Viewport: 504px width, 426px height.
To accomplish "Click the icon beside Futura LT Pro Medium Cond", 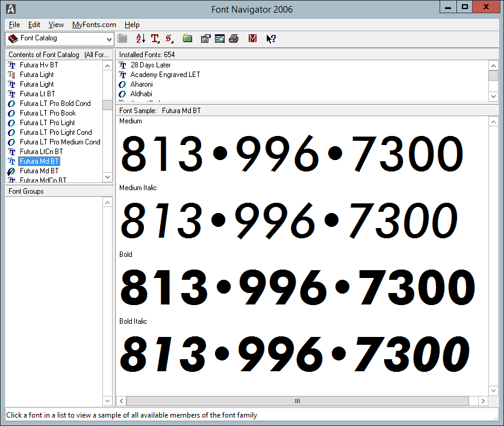I will click(x=11, y=143).
